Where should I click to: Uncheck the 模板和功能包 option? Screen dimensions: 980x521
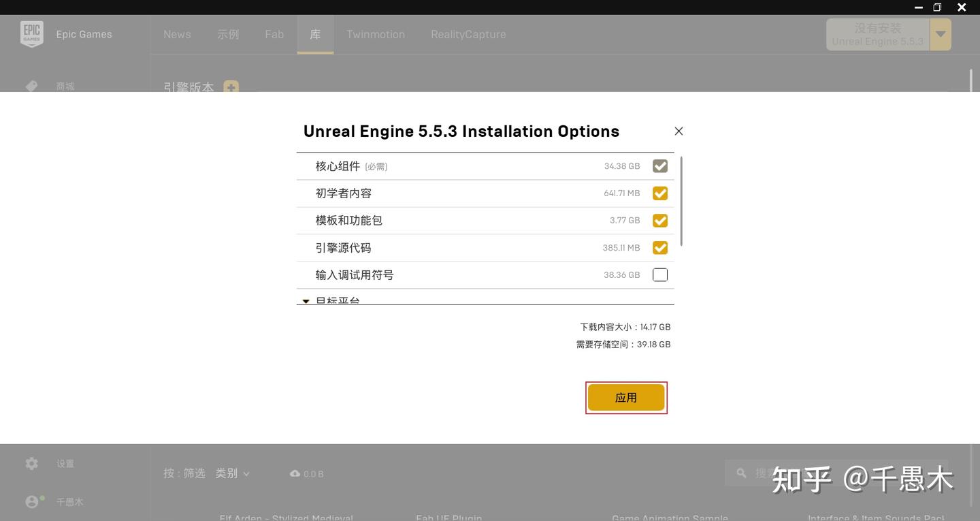tap(659, 220)
